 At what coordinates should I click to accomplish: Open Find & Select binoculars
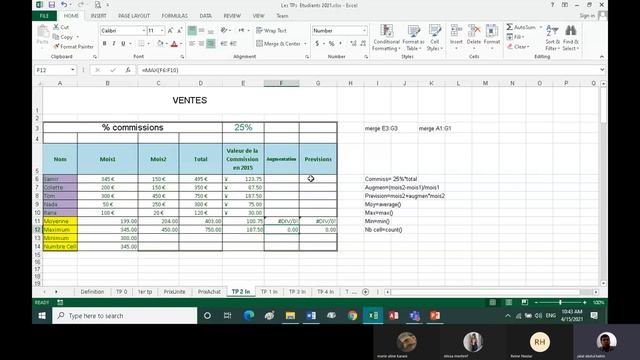[x=571, y=38]
